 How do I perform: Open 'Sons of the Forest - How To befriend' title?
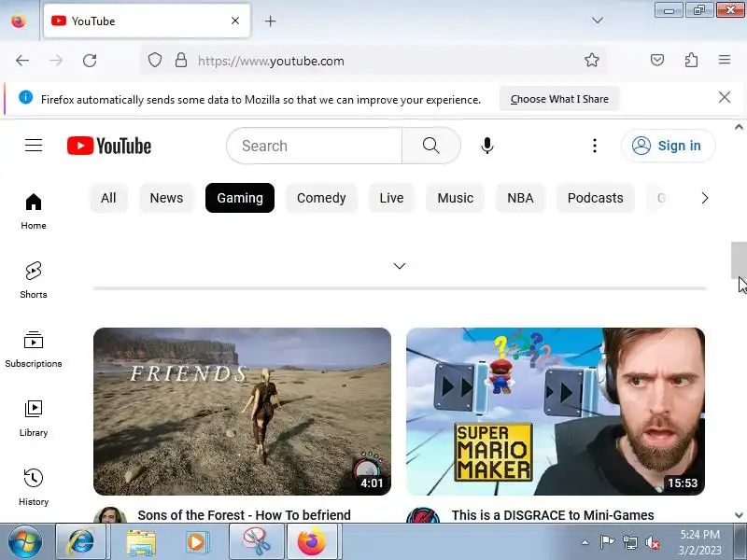coord(244,515)
